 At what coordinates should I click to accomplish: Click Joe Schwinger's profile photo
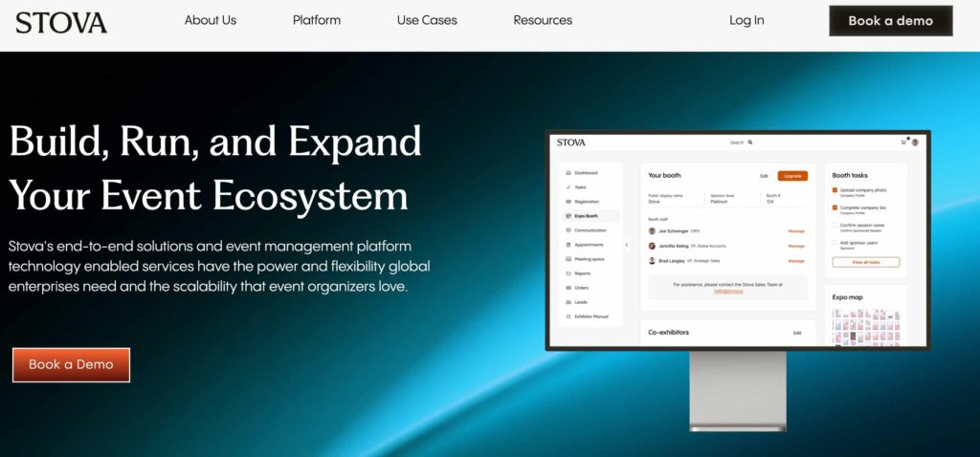click(x=653, y=230)
